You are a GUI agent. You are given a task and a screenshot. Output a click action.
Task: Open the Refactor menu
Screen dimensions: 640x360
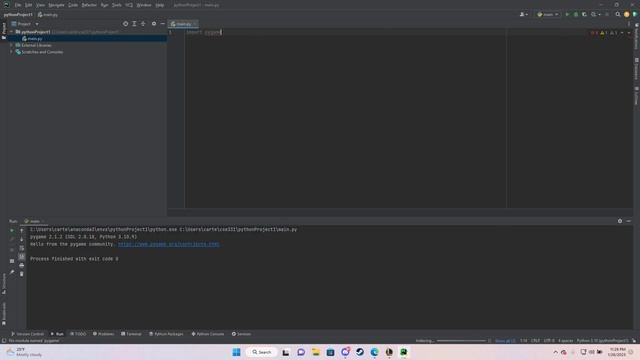[89, 5]
